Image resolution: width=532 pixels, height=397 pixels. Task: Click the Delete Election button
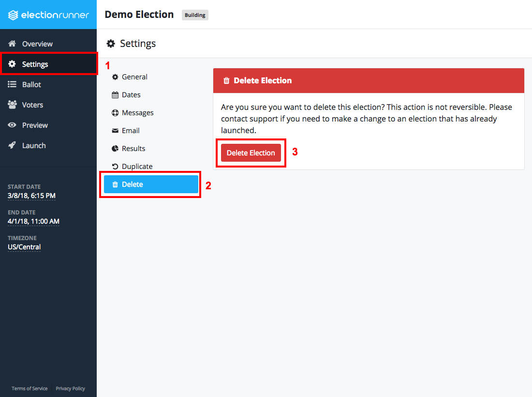pyautogui.click(x=251, y=153)
